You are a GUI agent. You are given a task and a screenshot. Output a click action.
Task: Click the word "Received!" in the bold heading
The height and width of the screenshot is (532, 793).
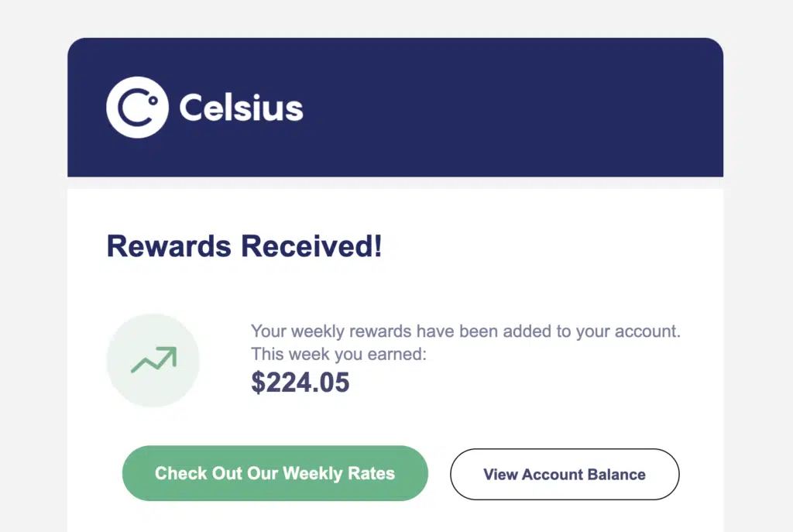pyautogui.click(x=311, y=246)
